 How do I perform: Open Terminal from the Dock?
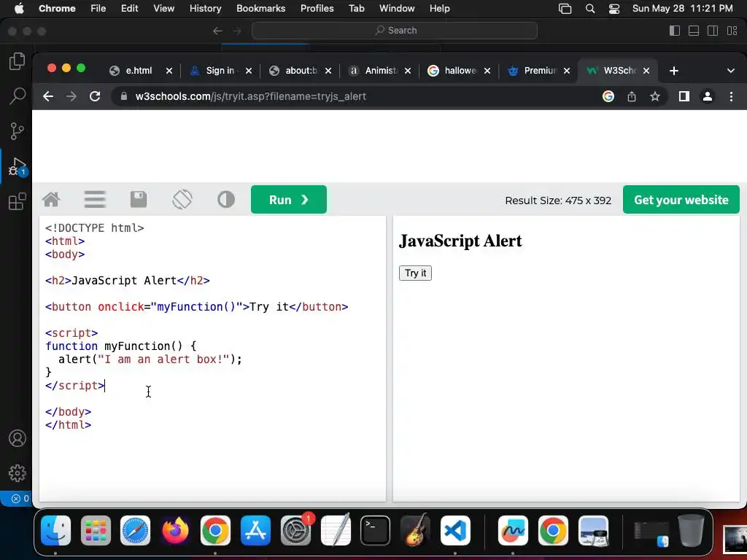[376, 531]
